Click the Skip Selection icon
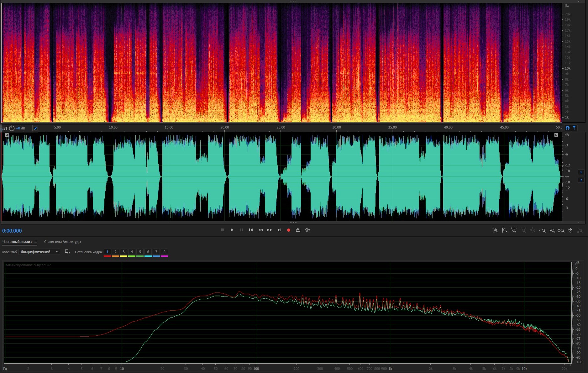Viewport: 588px width, 373px height. point(307,230)
